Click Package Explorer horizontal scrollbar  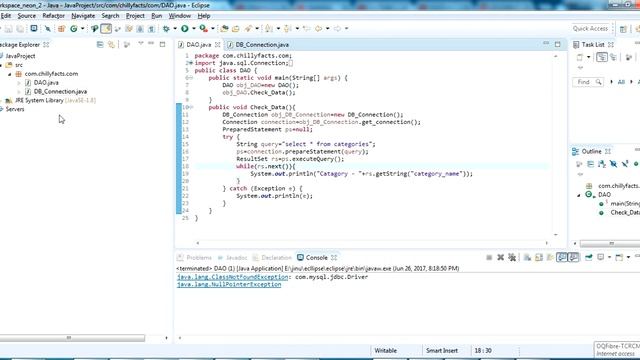(x=72, y=338)
